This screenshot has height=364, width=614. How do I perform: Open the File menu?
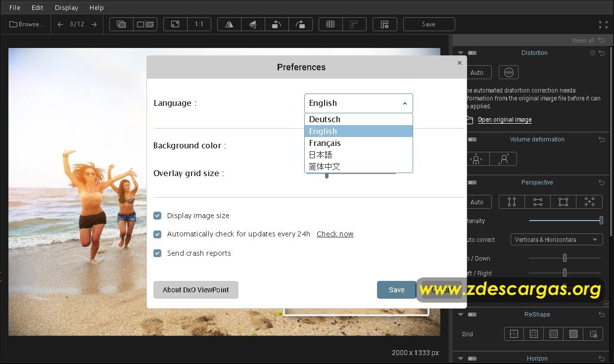pyautogui.click(x=15, y=7)
